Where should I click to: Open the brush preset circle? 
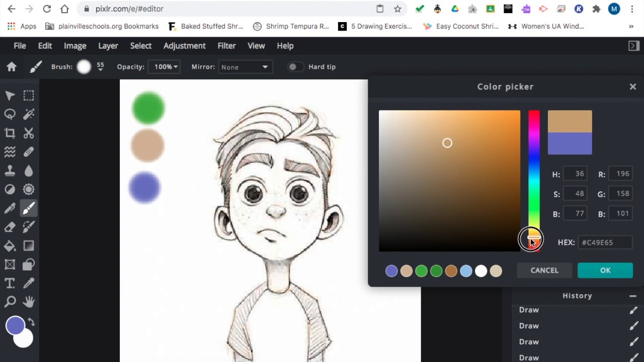[x=84, y=67]
